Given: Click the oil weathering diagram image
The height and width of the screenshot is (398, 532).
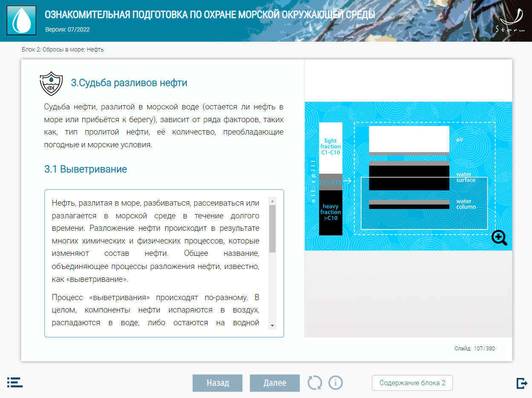Looking at the screenshot, I should click(x=408, y=176).
